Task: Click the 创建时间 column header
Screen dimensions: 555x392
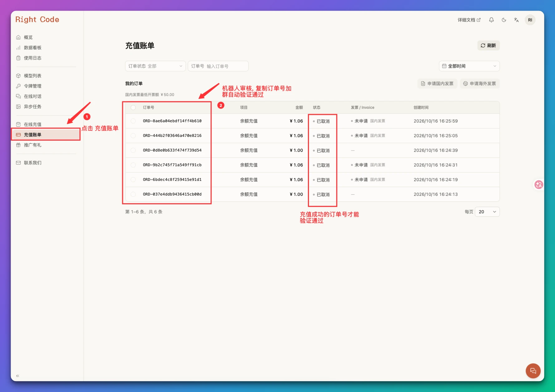Action: [x=421, y=108]
